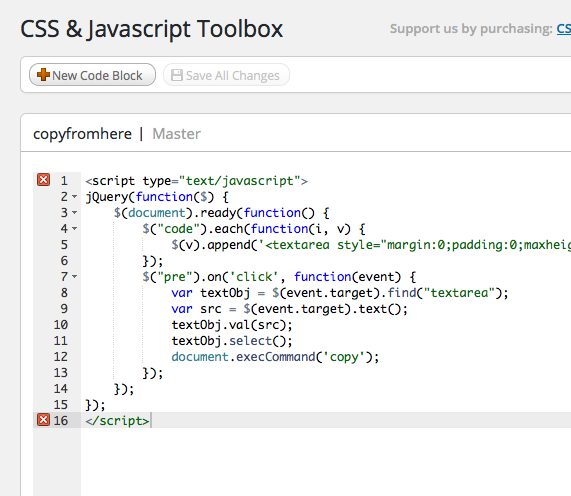The image size is (571, 496).
Task: Click the Save All Changes button
Action: [226, 75]
